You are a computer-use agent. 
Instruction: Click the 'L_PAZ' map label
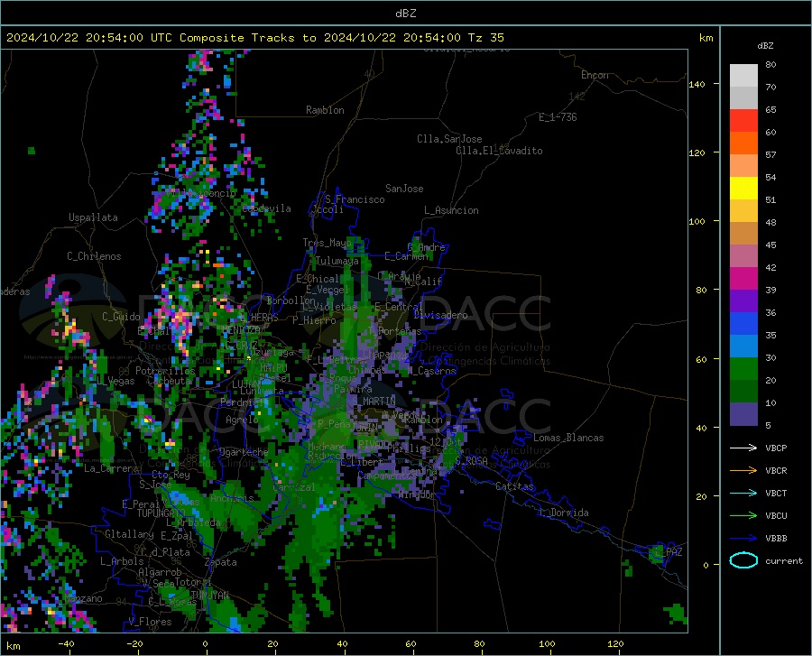point(669,552)
